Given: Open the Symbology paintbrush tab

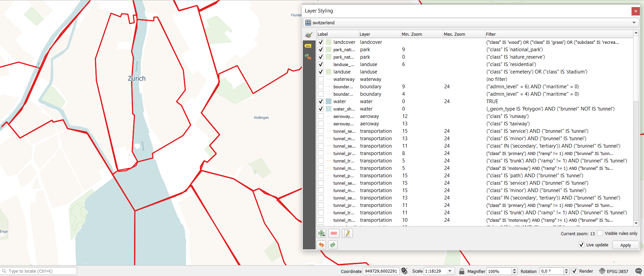Looking at the screenshot, I should tap(309, 35).
